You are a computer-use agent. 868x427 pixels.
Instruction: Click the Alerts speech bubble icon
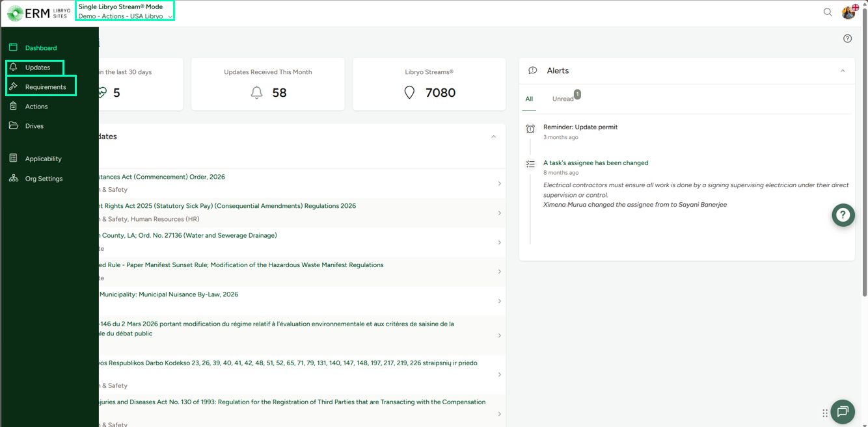532,71
